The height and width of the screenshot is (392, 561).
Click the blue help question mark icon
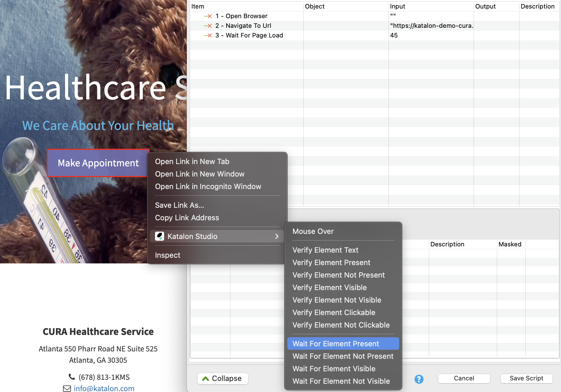coord(419,379)
